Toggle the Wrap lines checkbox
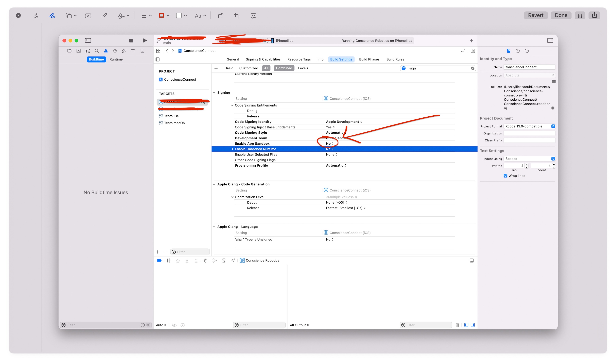The width and height of the screenshot is (616, 364). pyautogui.click(x=505, y=176)
